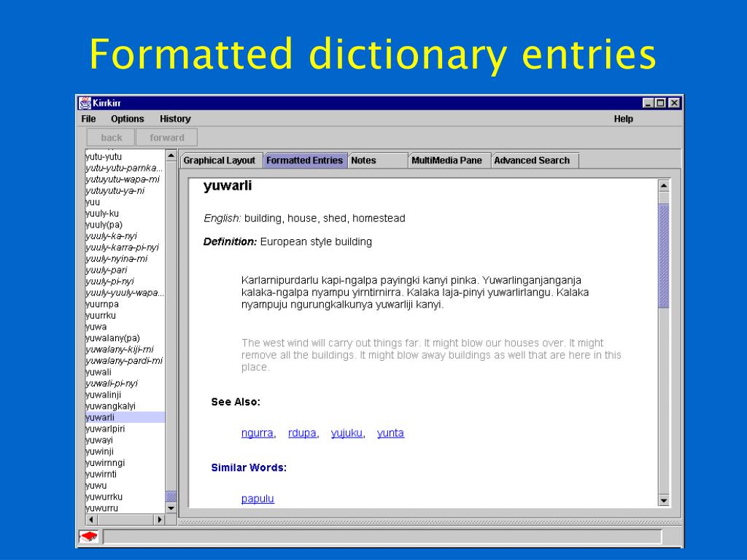Select yuwali-pi-nyi in the word list
The height and width of the screenshot is (560, 747).
pyautogui.click(x=125, y=384)
